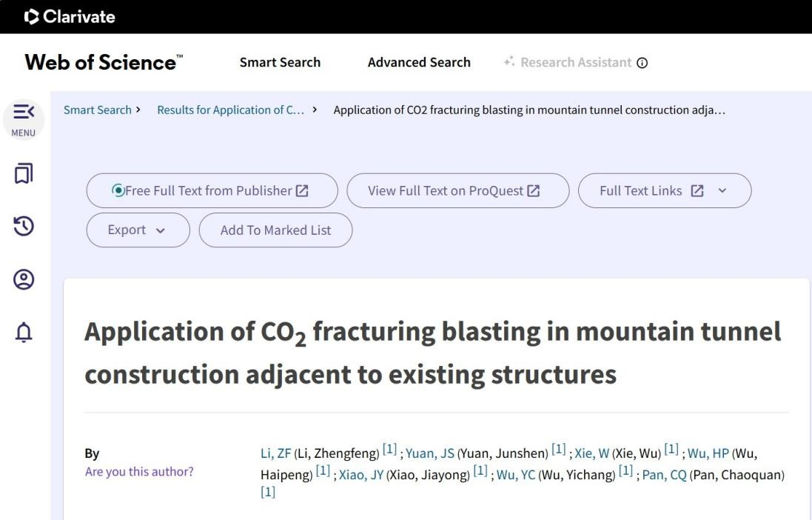Expand the Export dropdown
812x520 pixels.
coord(138,230)
